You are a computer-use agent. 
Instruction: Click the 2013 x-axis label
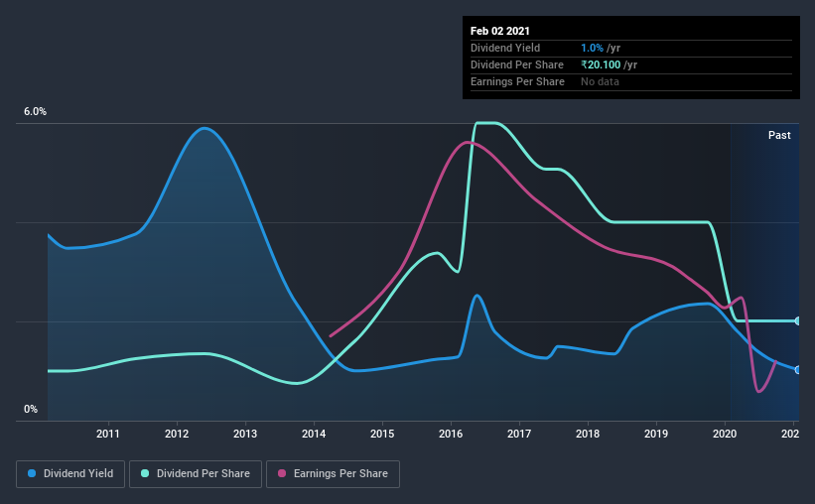245,434
